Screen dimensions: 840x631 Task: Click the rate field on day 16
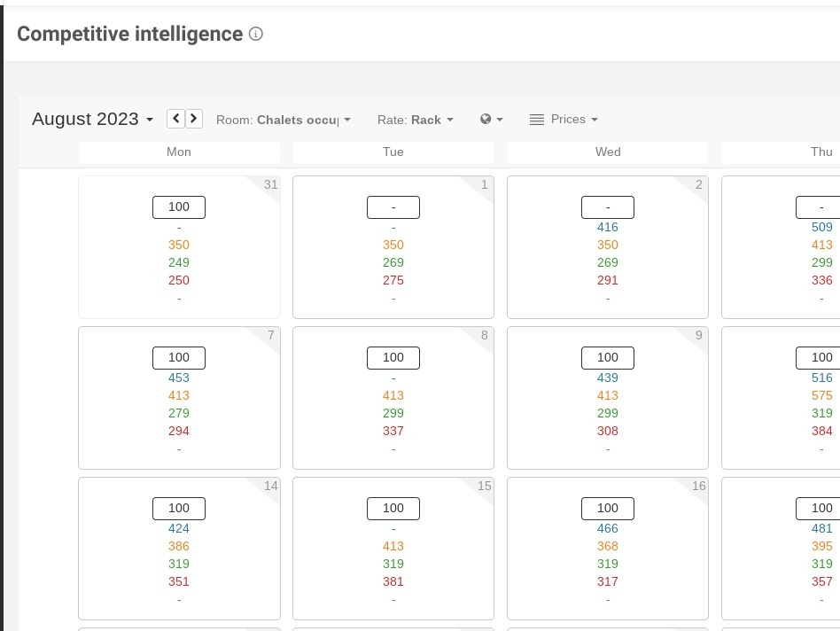pyautogui.click(x=608, y=509)
